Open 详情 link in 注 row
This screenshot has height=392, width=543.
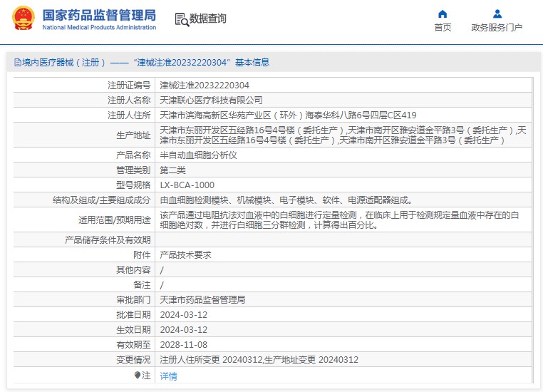[169, 376]
